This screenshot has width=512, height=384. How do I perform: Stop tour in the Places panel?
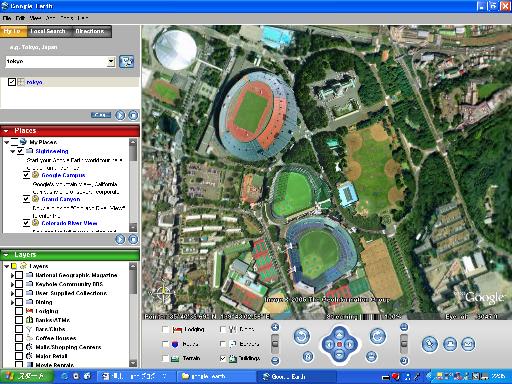[133, 239]
